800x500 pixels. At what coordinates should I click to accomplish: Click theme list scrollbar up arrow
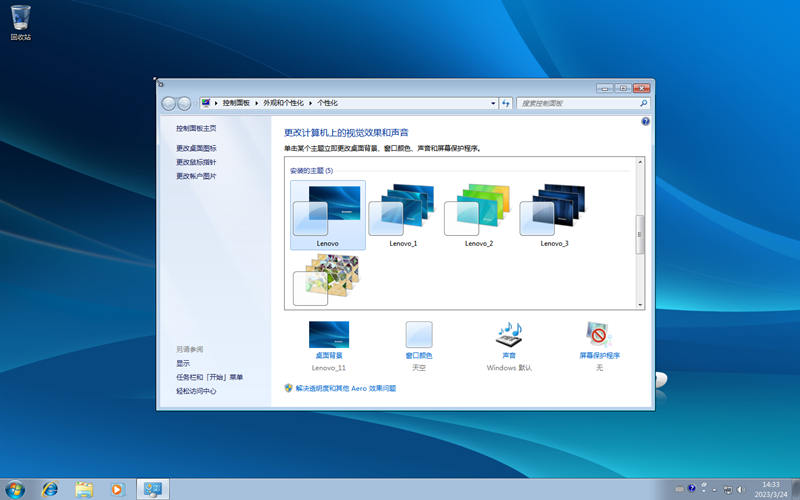point(640,162)
